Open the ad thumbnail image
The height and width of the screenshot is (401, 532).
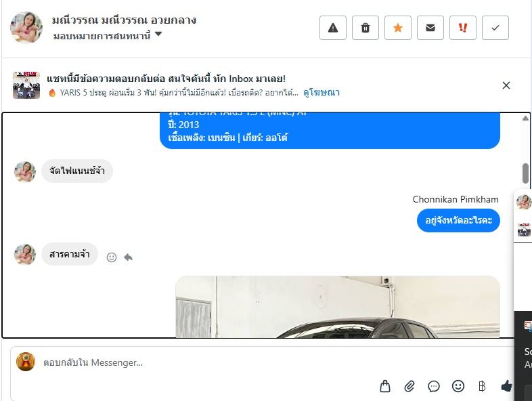26,85
